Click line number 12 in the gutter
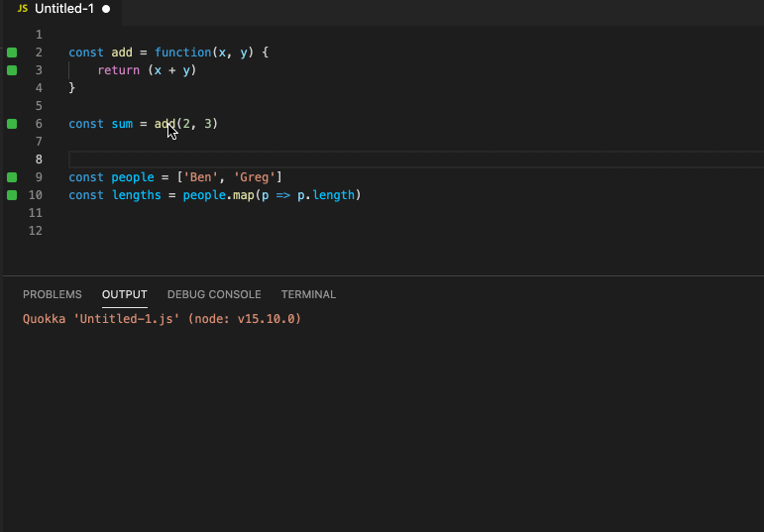This screenshot has height=532, width=764. (37, 231)
